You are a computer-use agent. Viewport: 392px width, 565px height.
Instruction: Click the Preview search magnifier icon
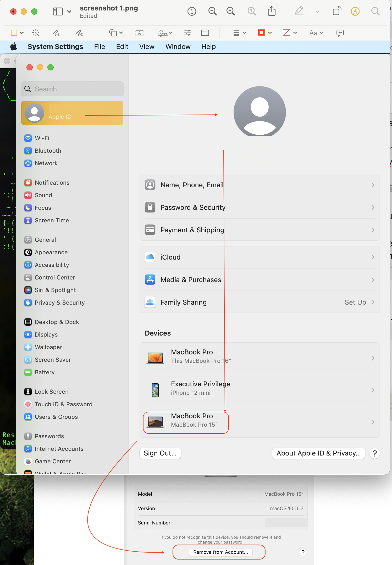click(x=375, y=11)
